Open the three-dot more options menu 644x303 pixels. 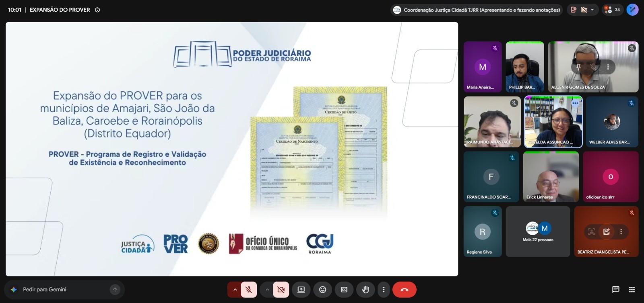(x=384, y=289)
